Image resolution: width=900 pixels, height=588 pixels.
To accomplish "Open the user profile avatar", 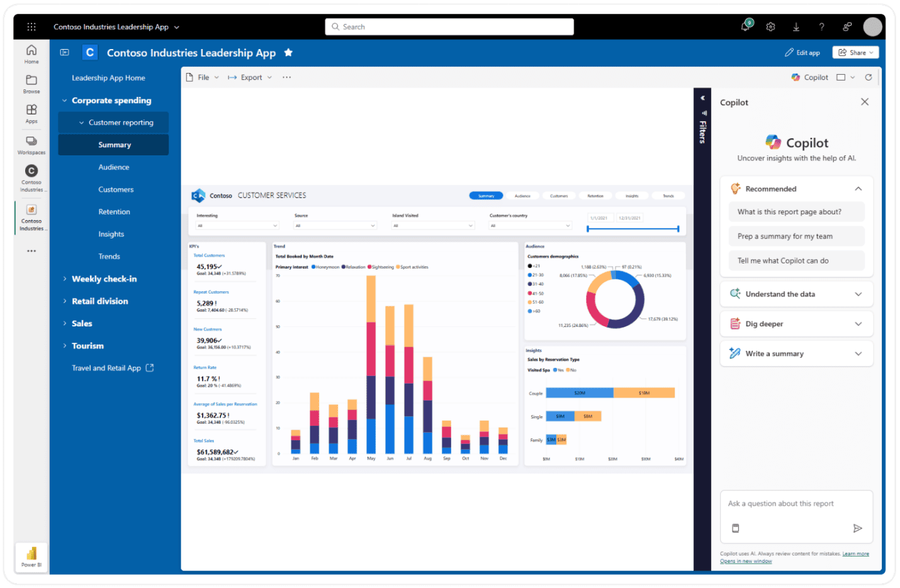I will point(872,27).
